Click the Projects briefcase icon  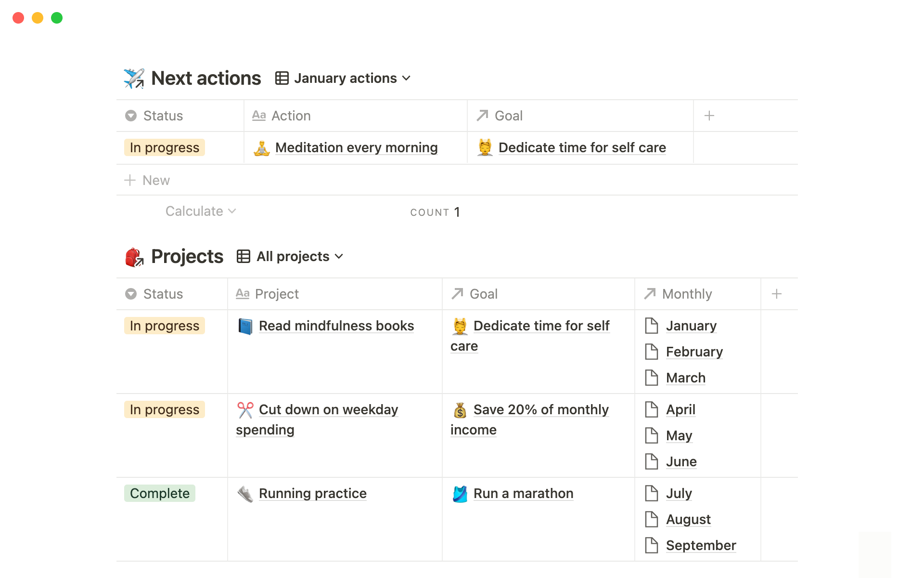133,256
